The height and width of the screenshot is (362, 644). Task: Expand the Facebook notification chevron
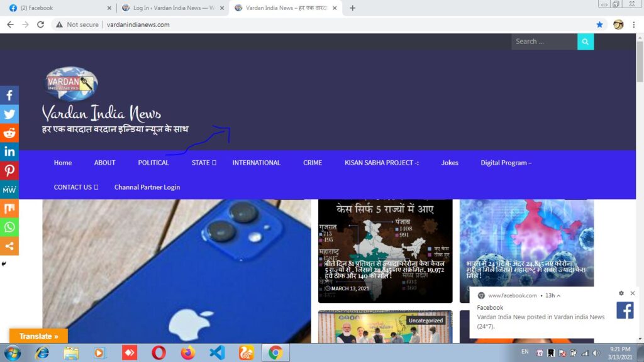click(558, 295)
